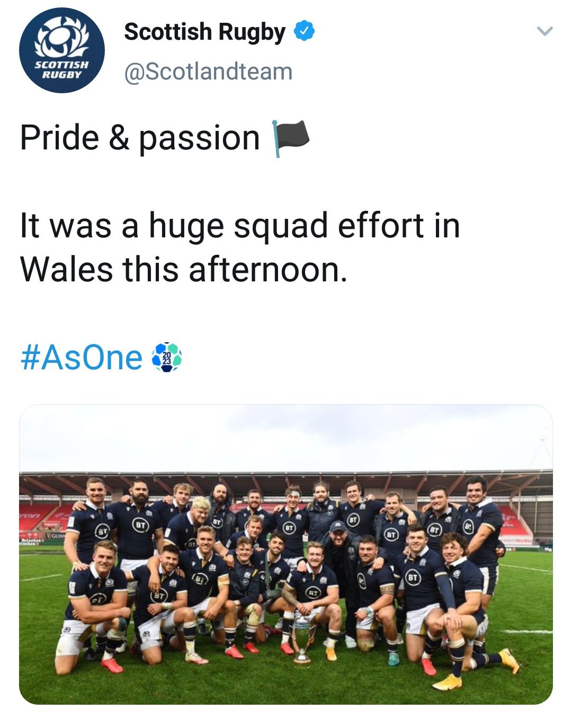572x728 pixels.
Task: Expand the tweet options chevron
Action: coord(544,31)
